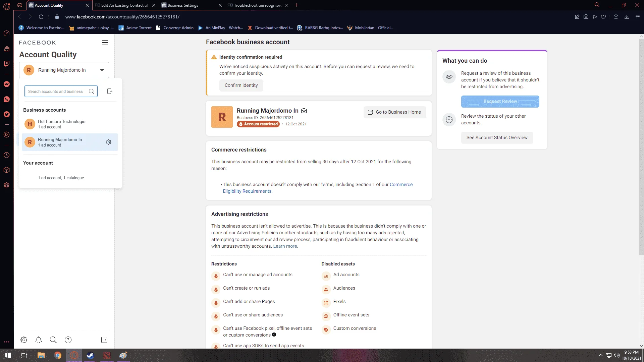Click See Account Status Overview button

point(497,138)
